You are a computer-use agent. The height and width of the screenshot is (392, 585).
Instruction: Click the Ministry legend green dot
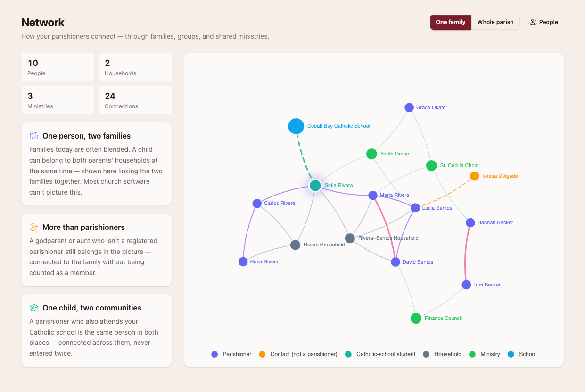472,354
